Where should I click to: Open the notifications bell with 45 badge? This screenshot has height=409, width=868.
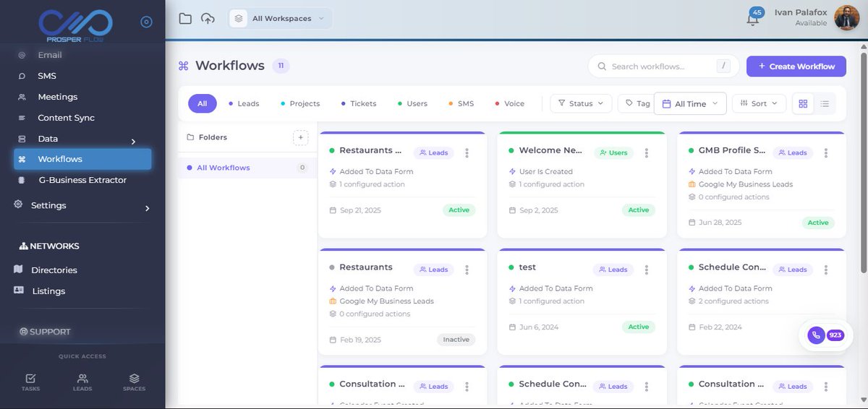(754, 18)
